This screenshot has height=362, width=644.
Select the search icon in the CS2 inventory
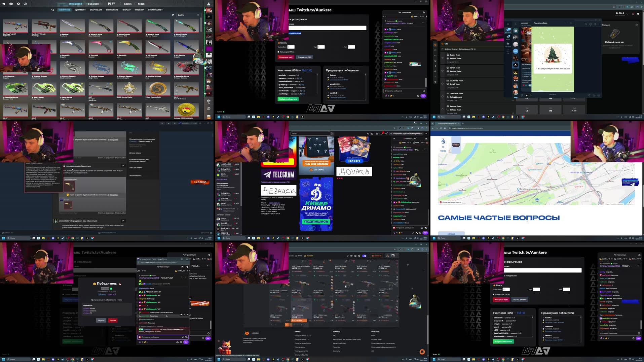52,10
